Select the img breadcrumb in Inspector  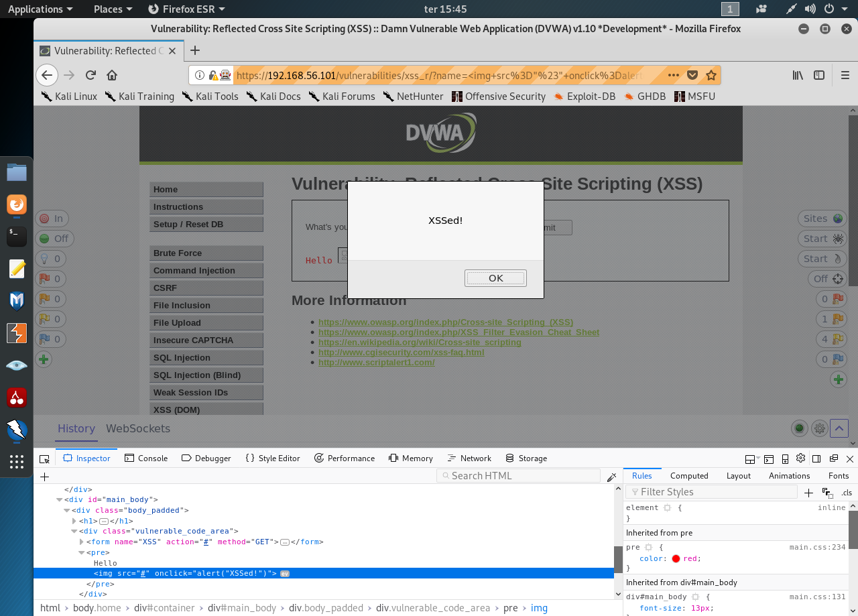pos(539,608)
